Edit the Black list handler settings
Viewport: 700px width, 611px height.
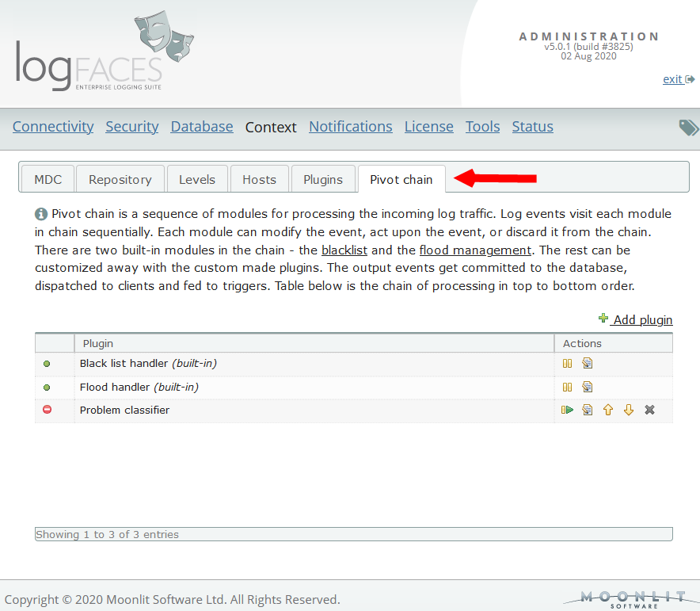(x=588, y=364)
